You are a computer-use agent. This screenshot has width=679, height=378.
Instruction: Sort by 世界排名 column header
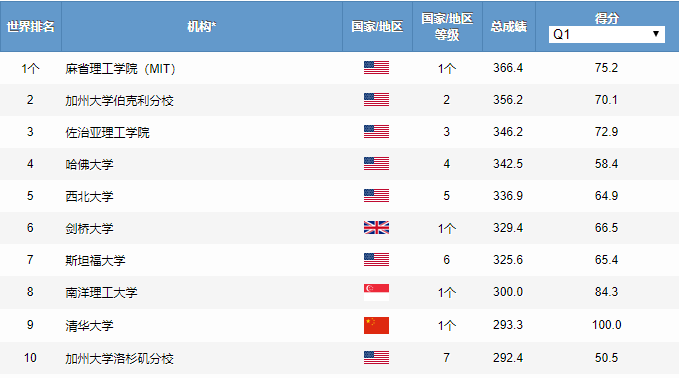coord(31,27)
